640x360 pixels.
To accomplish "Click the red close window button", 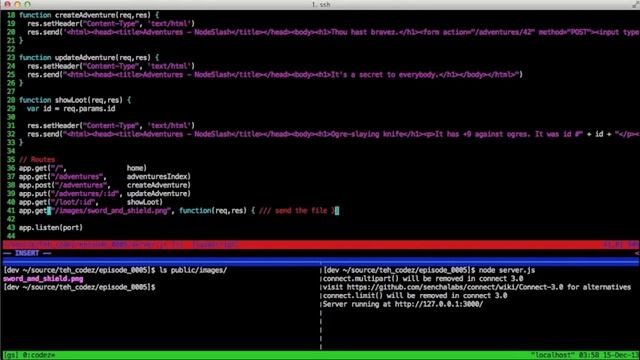I will point(7,4).
